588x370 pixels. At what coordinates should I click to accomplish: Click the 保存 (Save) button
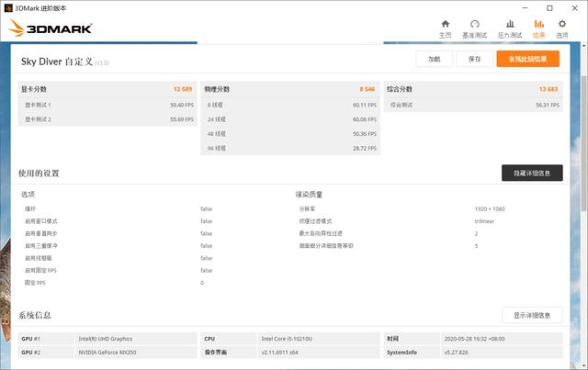point(474,59)
